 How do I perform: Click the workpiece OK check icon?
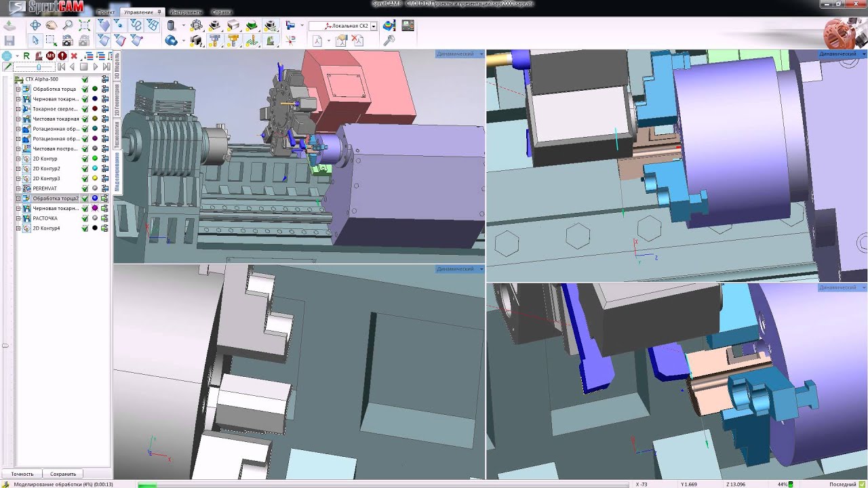tap(270, 26)
